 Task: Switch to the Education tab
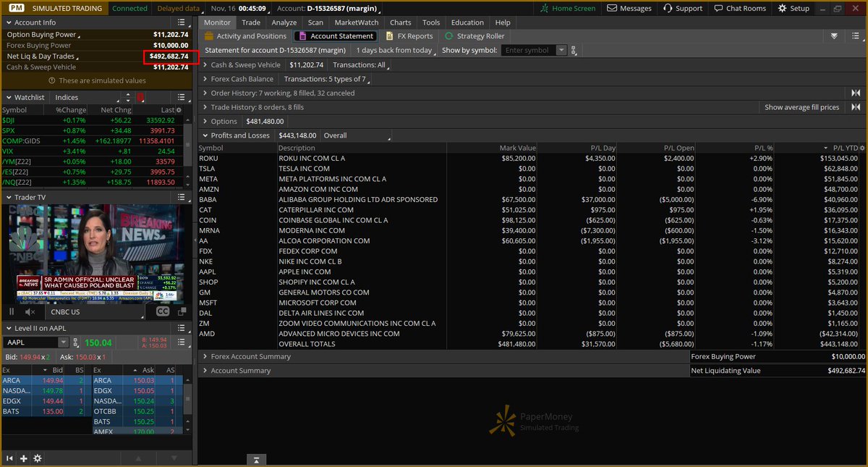tap(467, 22)
